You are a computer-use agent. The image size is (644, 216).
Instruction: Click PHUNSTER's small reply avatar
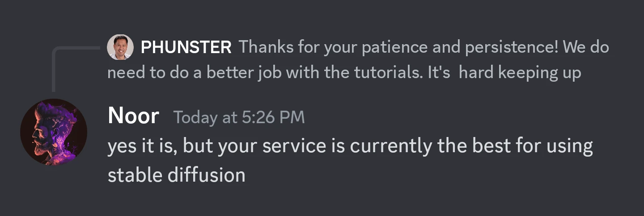pos(120,47)
